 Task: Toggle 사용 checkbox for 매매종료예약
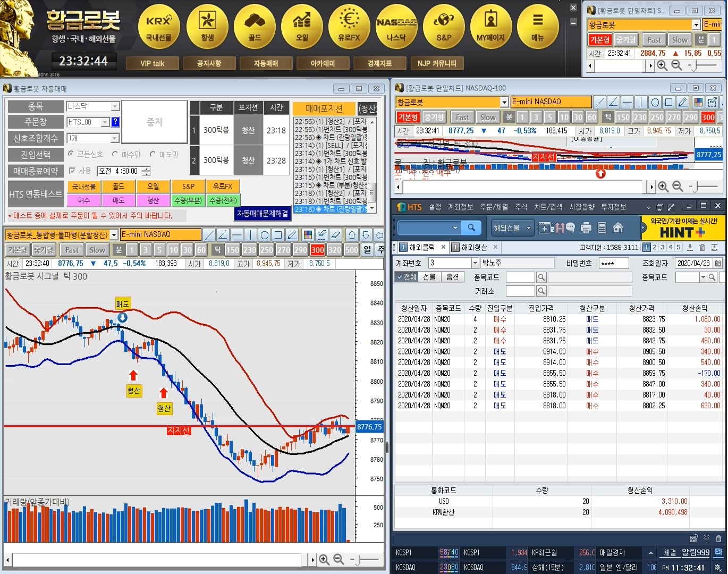point(80,171)
